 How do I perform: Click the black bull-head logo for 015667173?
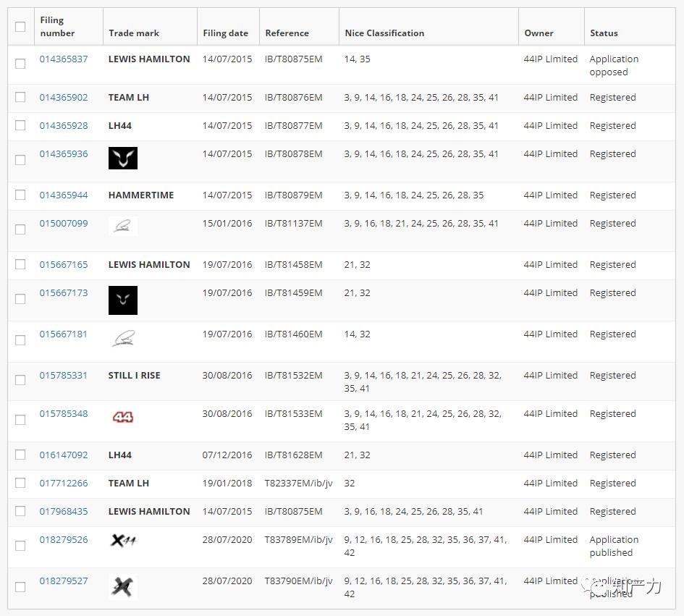123,300
